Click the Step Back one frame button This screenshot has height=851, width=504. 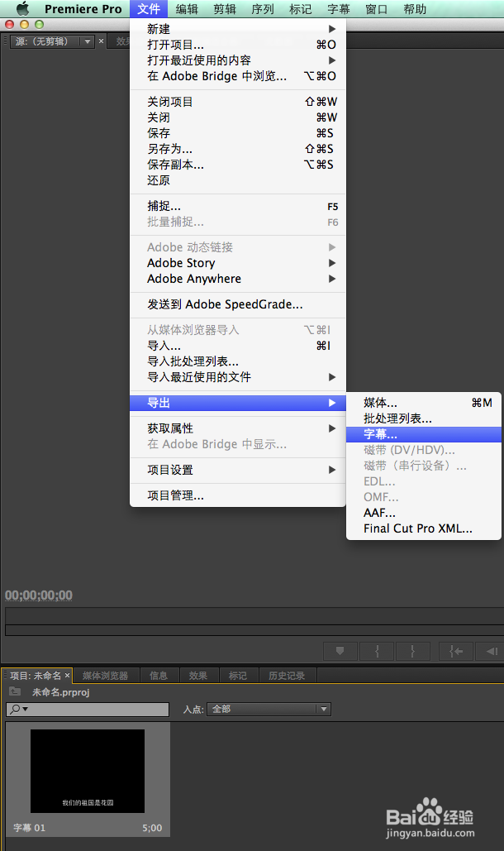(x=491, y=651)
